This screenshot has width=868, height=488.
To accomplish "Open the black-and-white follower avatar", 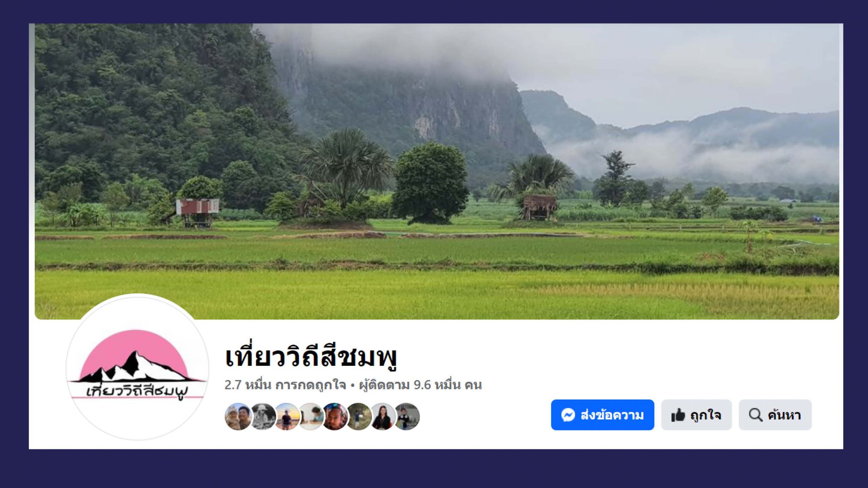I will [x=262, y=416].
